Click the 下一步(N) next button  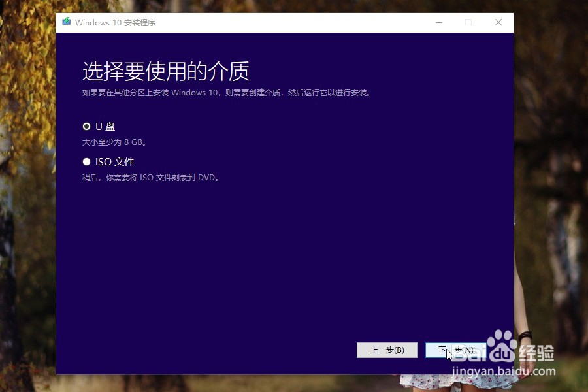(x=455, y=350)
